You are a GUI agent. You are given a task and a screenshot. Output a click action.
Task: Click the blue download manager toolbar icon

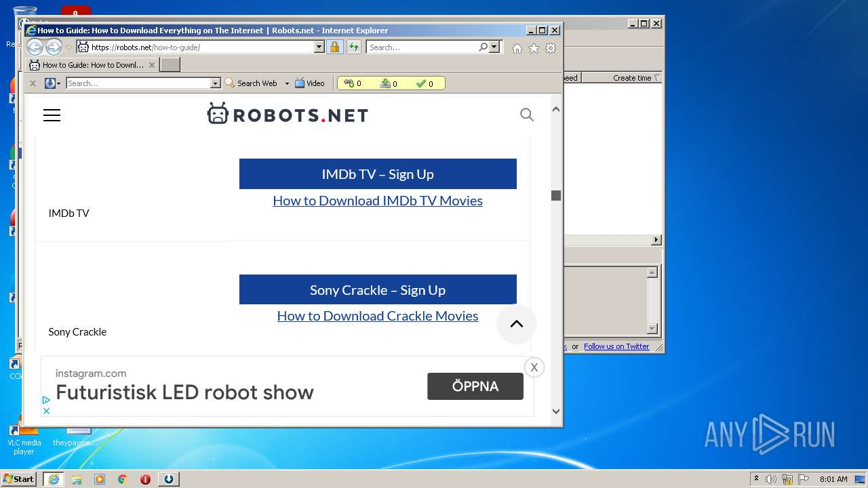(x=50, y=83)
